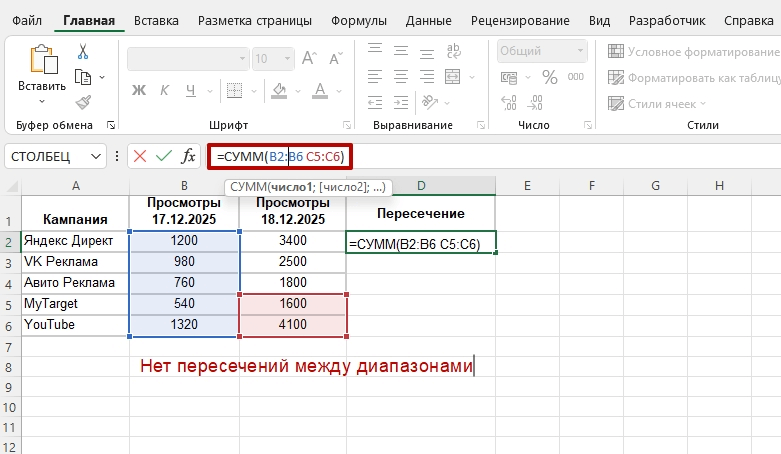Switch to the Разметка страницы tab
This screenshot has width=781, height=454.
coord(255,20)
